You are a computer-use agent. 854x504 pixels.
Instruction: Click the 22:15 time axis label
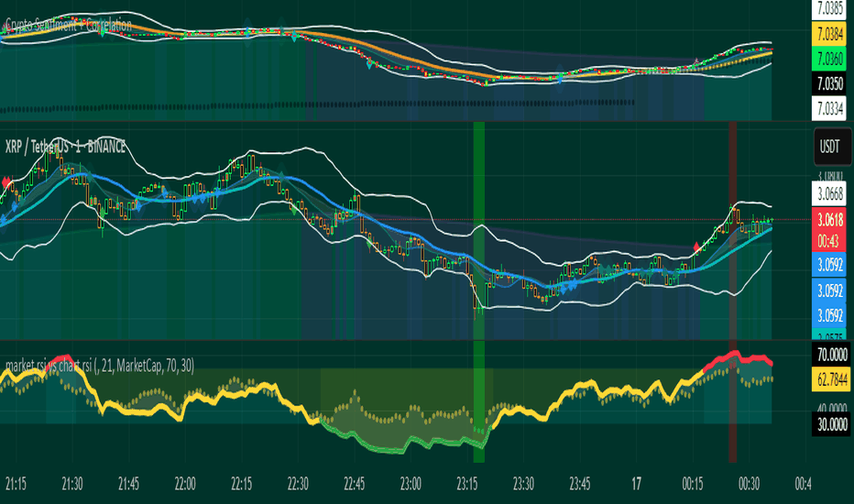click(x=241, y=483)
